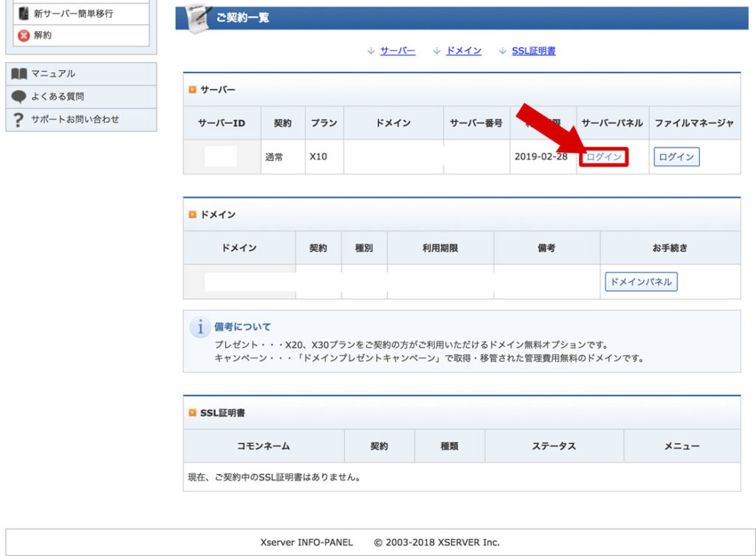Click ステータス column header
This screenshot has width=756, height=556.
(x=554, y=446)
